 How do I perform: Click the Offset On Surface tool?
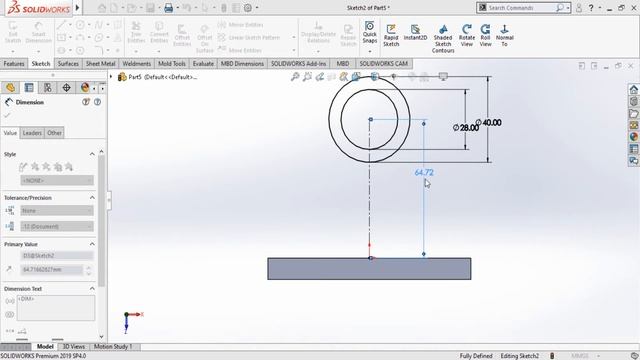pos(204,38)
